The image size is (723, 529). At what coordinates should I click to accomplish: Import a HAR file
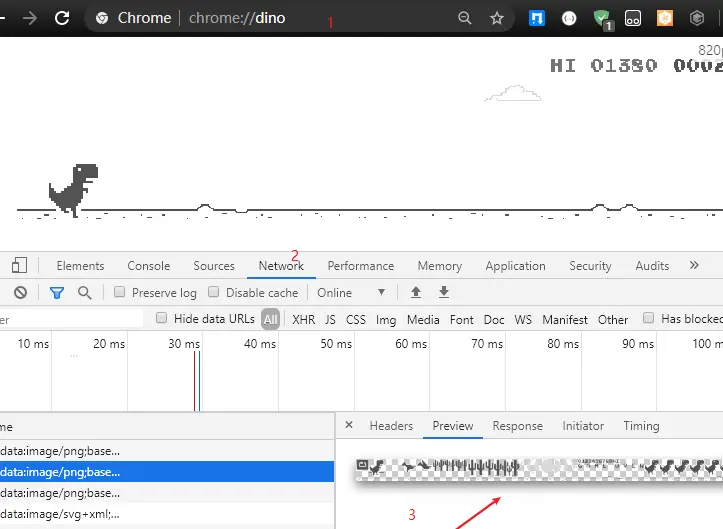416,292
